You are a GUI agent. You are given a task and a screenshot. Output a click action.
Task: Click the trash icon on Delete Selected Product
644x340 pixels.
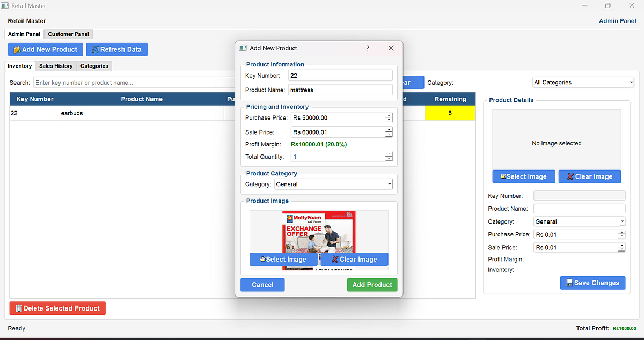pos(19,308)
